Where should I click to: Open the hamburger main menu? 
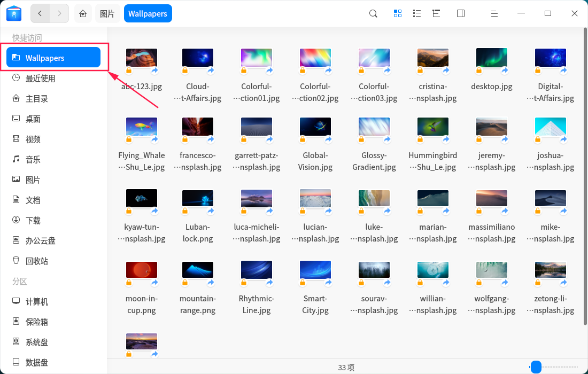pyautogui.click(x=494, y=14)
